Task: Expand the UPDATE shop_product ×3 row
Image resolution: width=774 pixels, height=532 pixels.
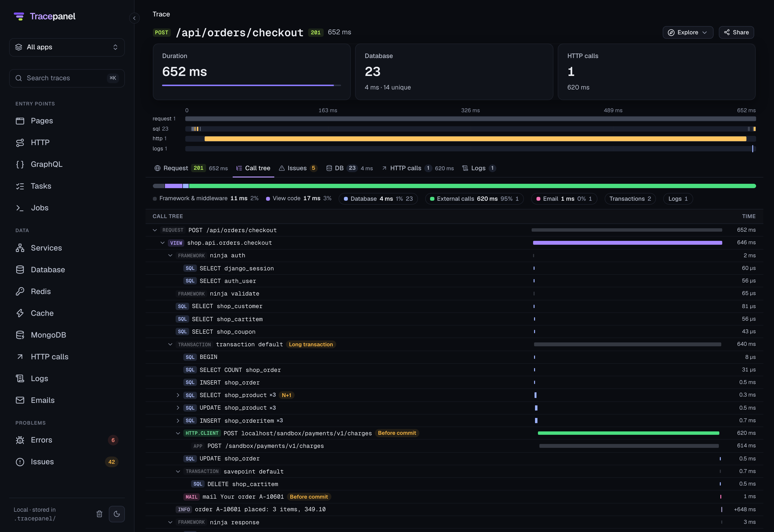Action: coord(178,408)
